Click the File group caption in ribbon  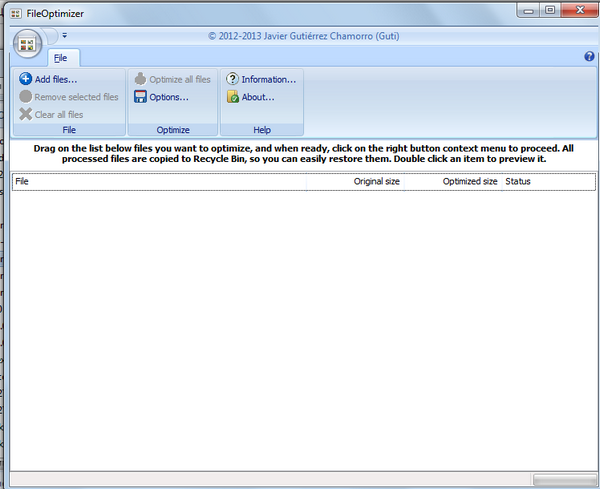tap(69, 130)
